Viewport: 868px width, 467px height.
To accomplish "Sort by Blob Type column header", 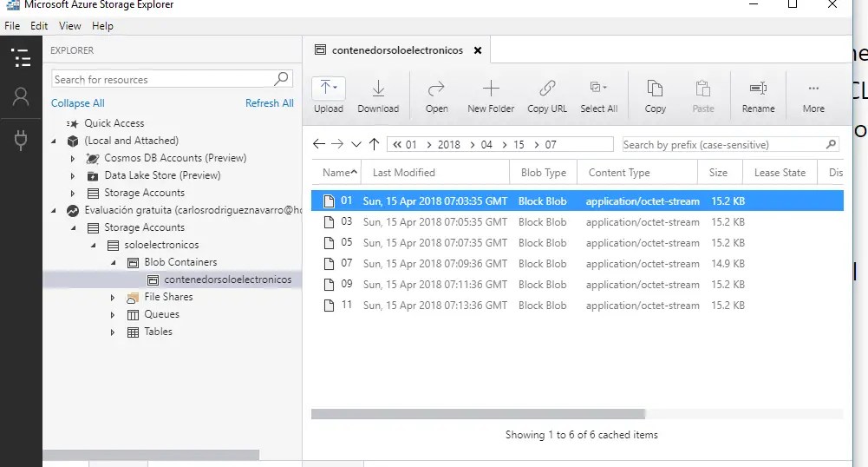I will click(x=543, y=173).
